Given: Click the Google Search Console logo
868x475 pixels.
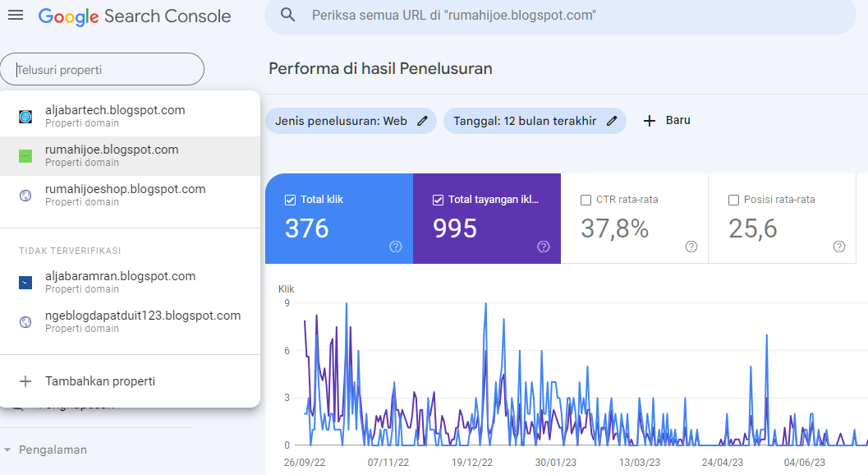Looking at the screenshot, I should tap(135, 16).
